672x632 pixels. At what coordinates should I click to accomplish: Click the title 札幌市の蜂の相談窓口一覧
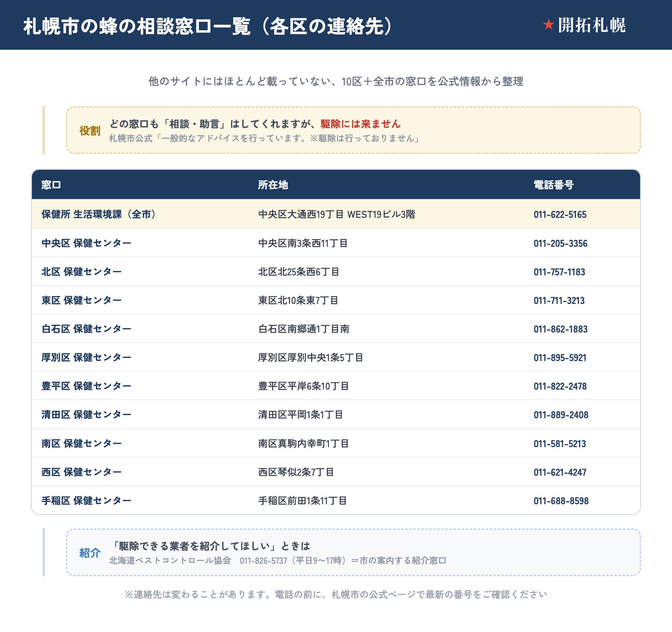pos(137,26)
